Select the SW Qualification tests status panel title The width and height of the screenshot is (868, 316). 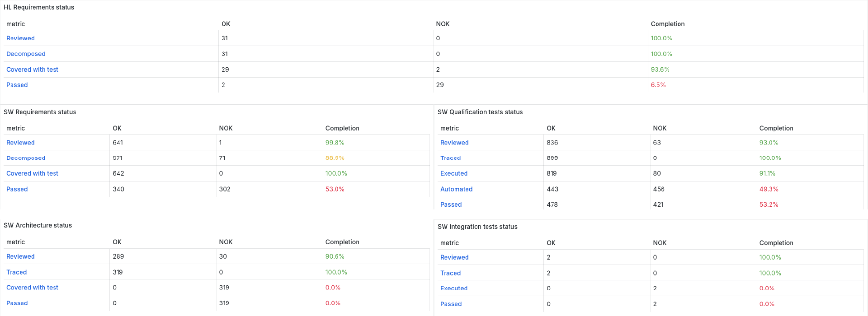480,112
